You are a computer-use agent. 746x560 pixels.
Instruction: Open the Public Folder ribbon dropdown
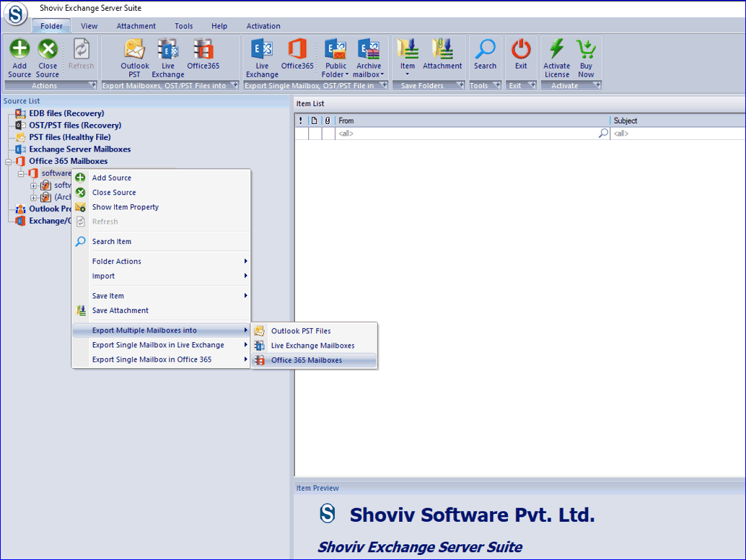coord(335,58)
